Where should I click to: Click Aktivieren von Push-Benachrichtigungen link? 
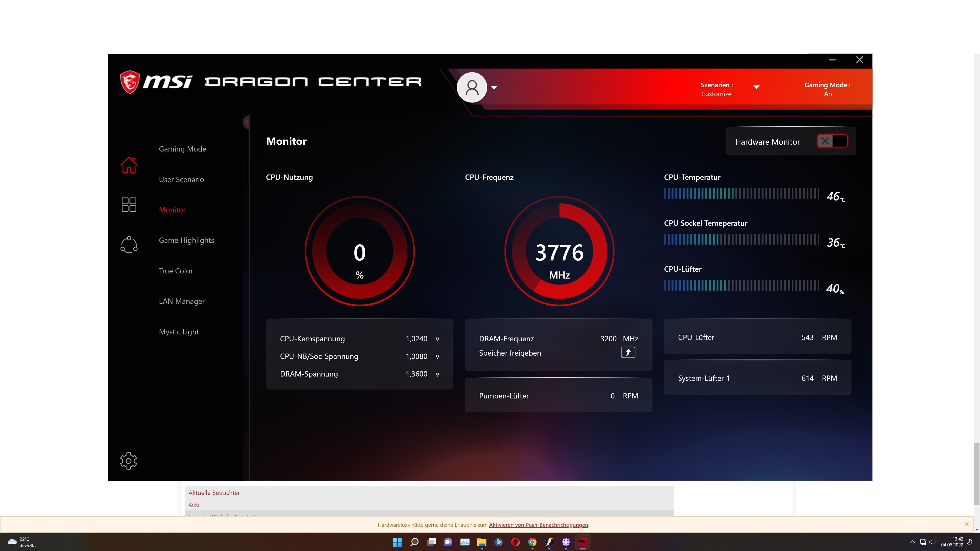(538, 525)
